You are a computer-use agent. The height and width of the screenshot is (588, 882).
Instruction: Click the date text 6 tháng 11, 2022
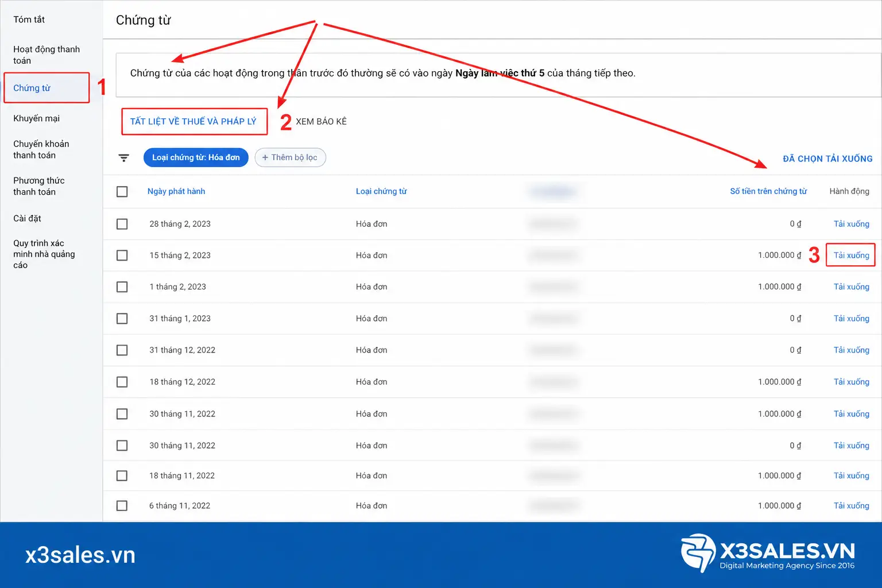coord(180,506)
